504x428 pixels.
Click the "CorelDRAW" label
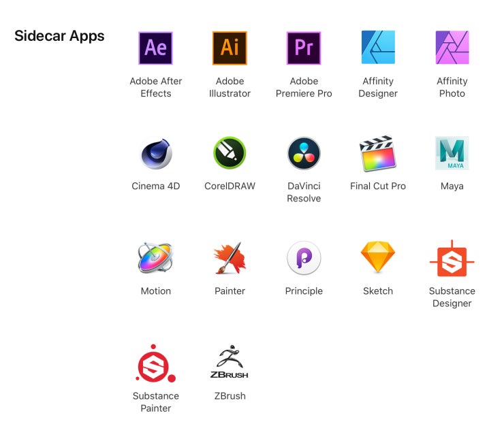click(230, 186)
